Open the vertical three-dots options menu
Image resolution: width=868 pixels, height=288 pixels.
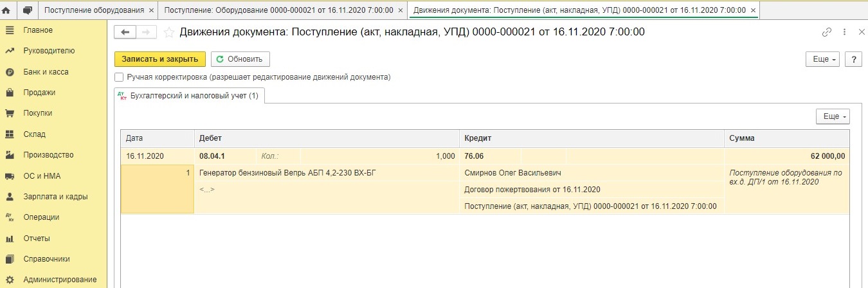[x=844, y=32]
